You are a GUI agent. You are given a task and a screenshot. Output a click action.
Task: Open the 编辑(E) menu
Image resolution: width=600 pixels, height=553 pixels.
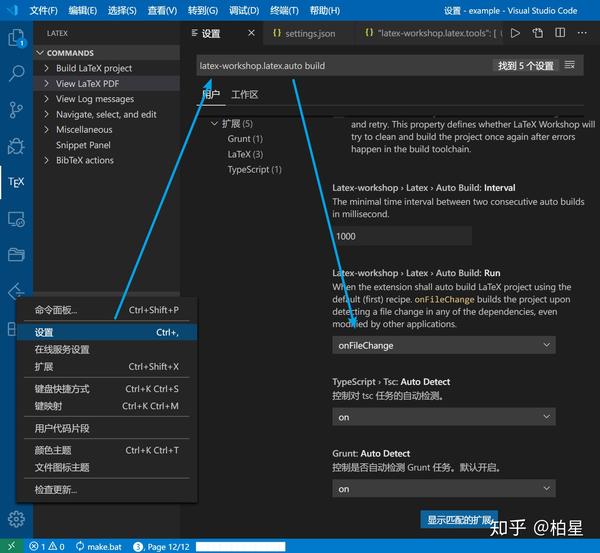point(83,10)
